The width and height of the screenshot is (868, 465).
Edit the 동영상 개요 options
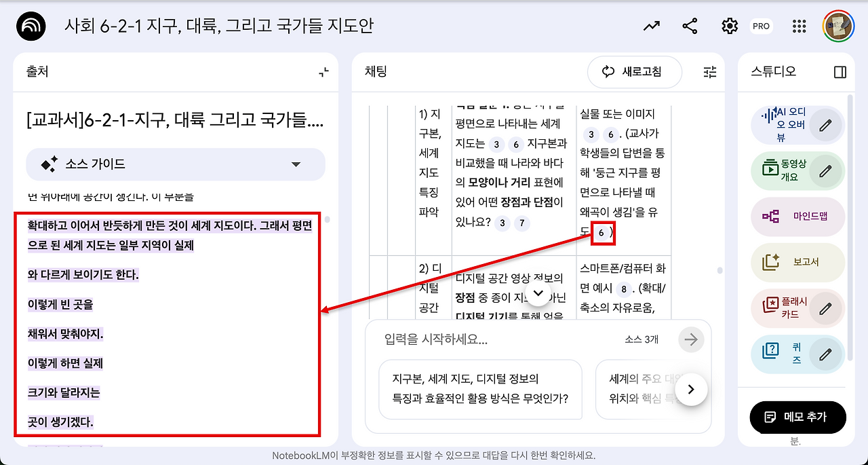tap(826, 171)
